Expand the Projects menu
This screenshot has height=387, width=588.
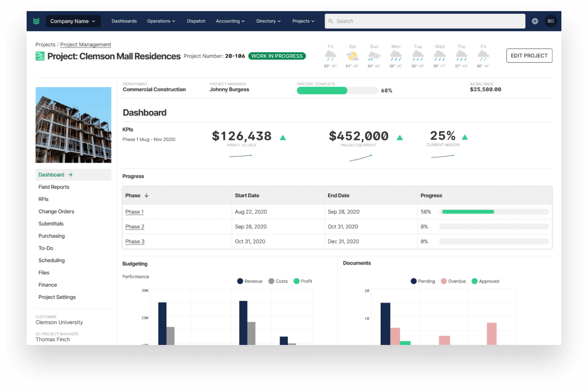[303, 21]
